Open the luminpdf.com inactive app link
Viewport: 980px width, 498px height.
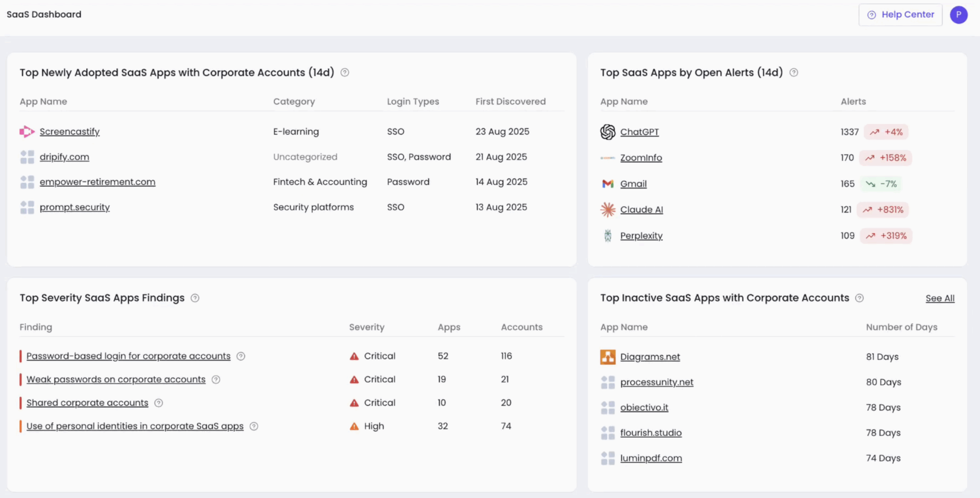(651, 458)
